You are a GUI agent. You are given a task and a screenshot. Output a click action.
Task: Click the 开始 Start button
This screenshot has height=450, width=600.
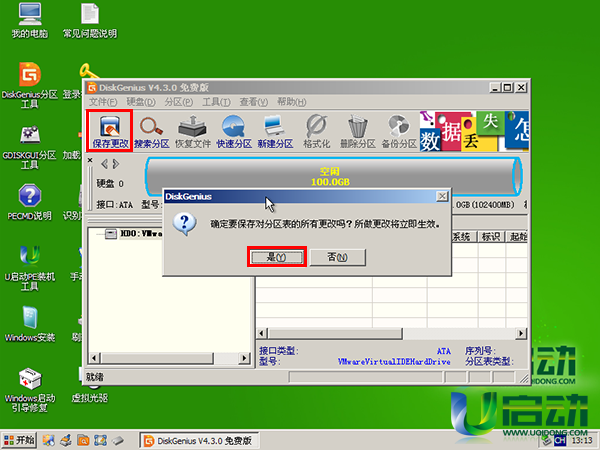click(19, 440)
